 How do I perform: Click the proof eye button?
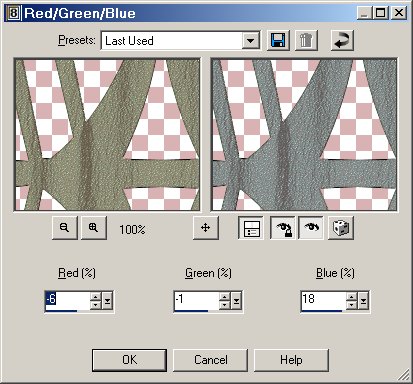pyautogui.click(x=311, y=228)
